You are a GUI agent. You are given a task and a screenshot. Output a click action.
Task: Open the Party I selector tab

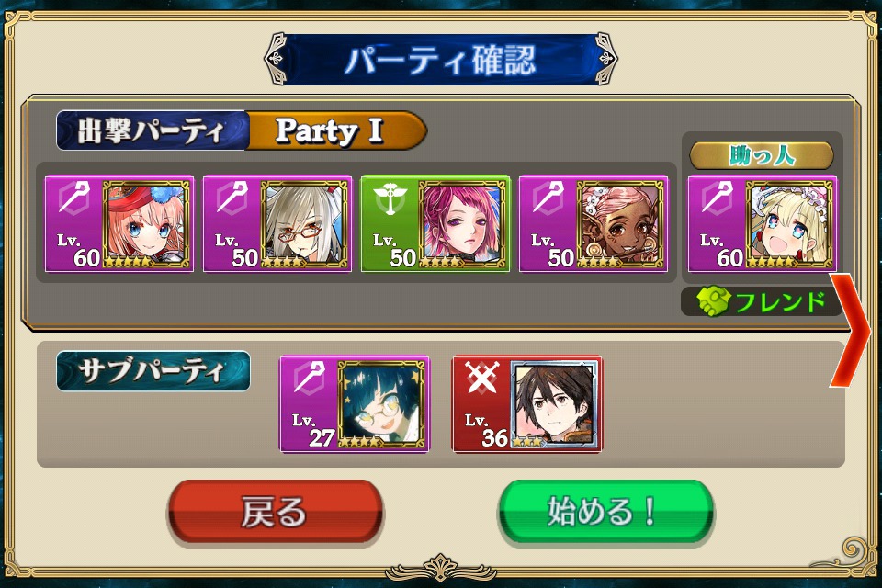[x=336, y=130]
